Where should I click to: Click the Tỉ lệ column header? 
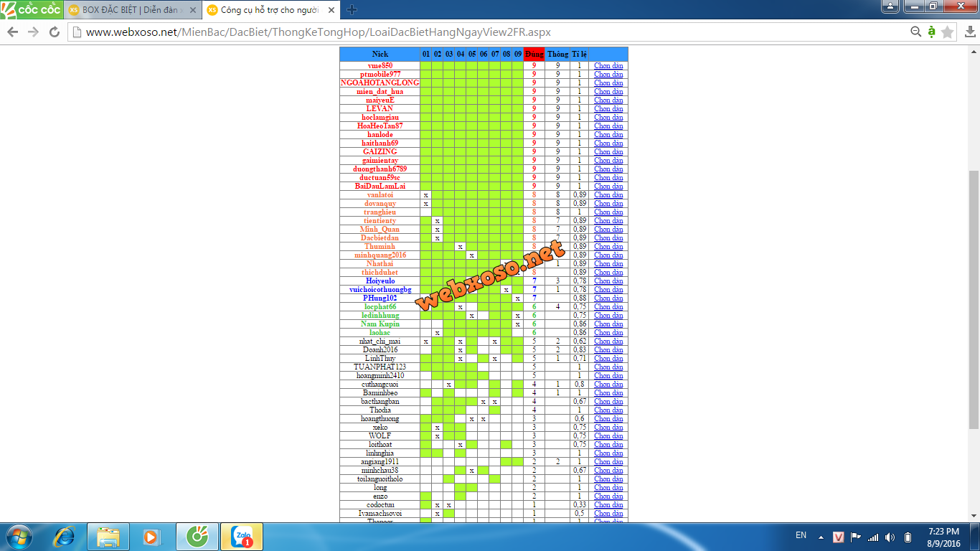point(580,55)
